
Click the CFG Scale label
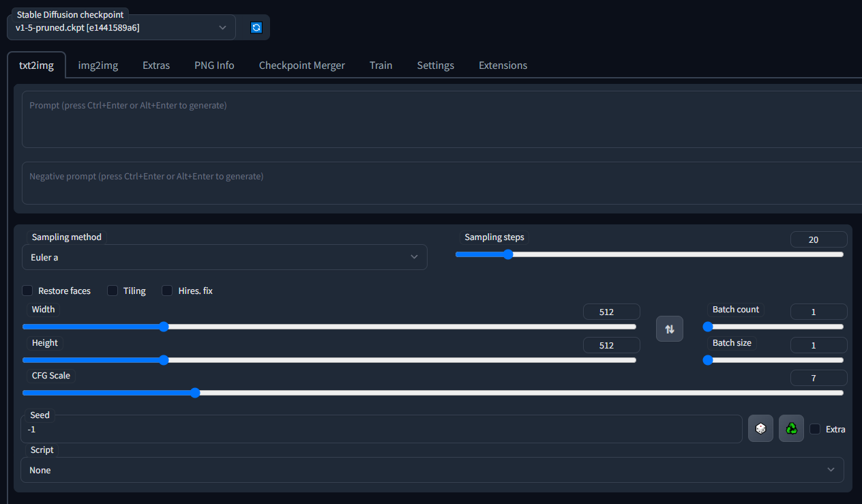[51, 376]
